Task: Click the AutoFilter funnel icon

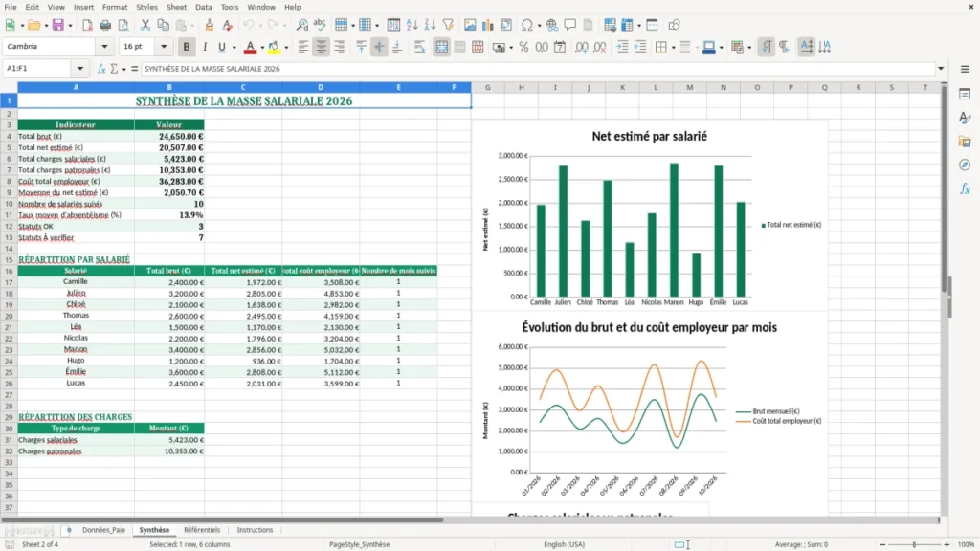Action: 448,25
